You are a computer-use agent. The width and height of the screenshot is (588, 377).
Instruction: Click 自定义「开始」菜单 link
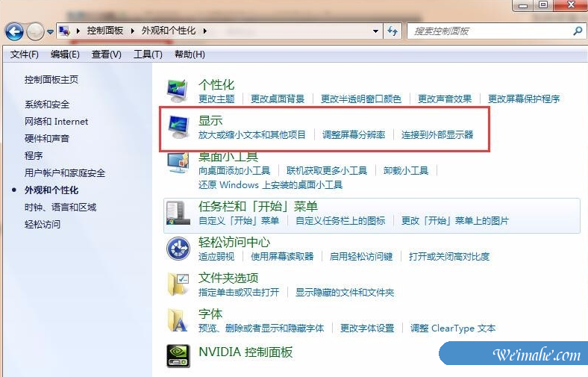coord(239,220)
